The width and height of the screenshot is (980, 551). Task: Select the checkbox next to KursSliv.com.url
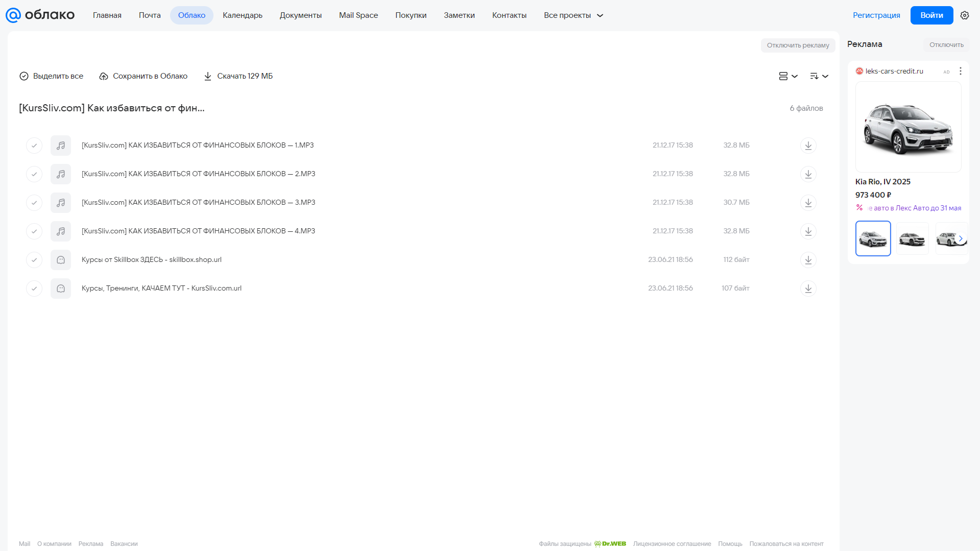[x=34, y=289]
